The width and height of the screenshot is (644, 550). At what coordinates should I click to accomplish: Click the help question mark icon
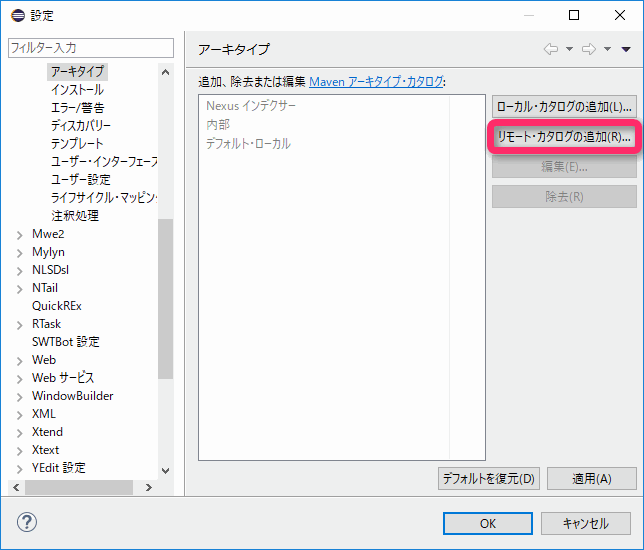coord(27,522)
